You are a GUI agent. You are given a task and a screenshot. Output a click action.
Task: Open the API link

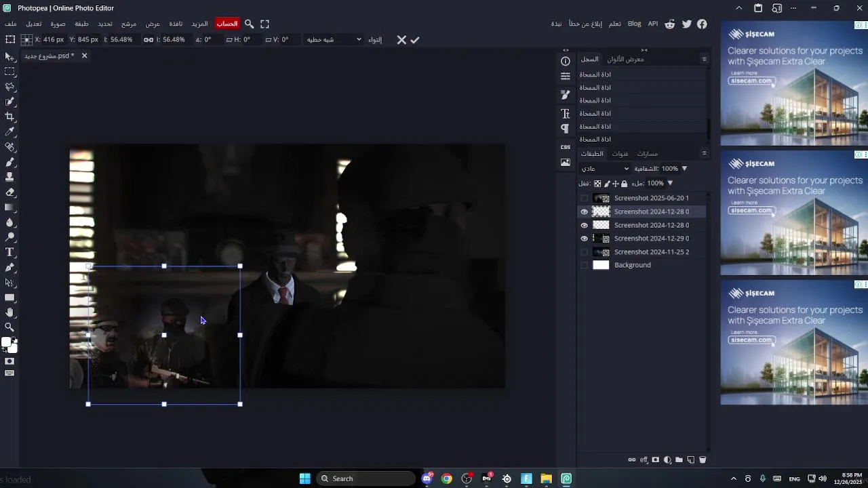click(x=653, y=24)
